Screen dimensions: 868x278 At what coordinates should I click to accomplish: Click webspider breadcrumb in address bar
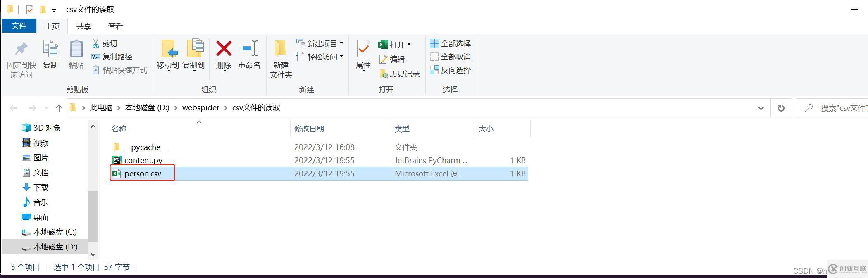201,107
